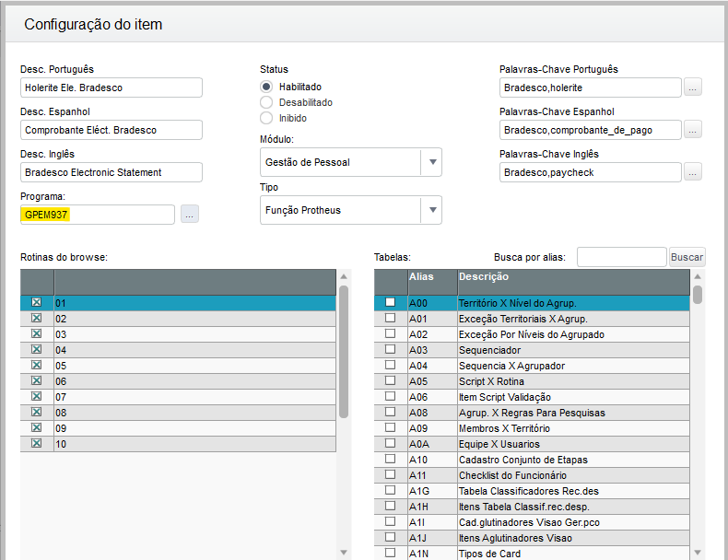The width and height of the screenshot is (728, 560).
Task: Check the table A06 checkbox
Action: (390, 397)
